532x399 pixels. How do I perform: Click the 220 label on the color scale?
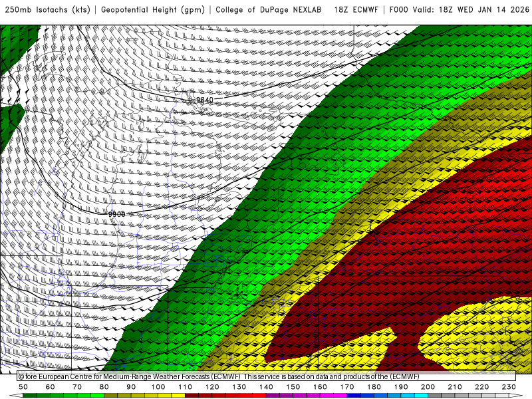[481, 387]
